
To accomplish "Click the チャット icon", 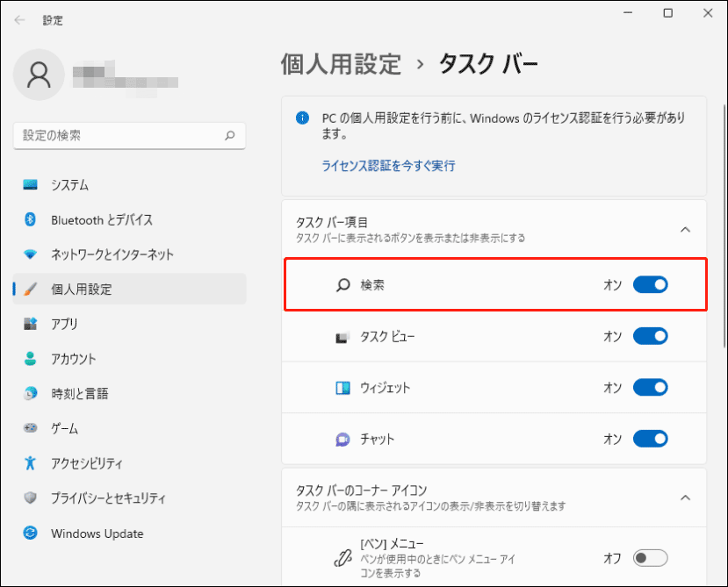I will tap(342, 439).
